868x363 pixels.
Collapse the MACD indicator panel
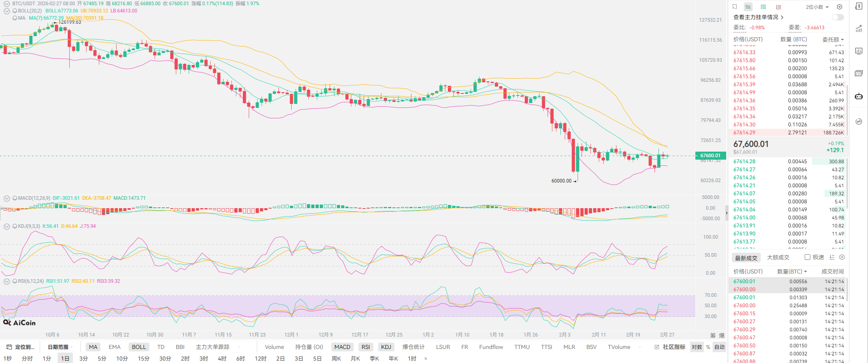[7, 198]
